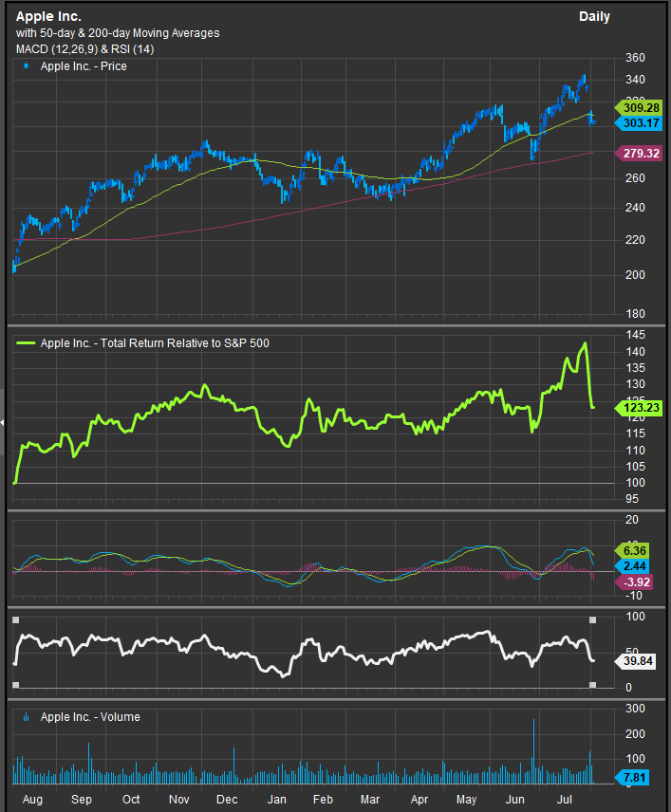This screenshot has width=671, height=812.
Task: Click the 340 label on the price axis
Action: (635, 80)
